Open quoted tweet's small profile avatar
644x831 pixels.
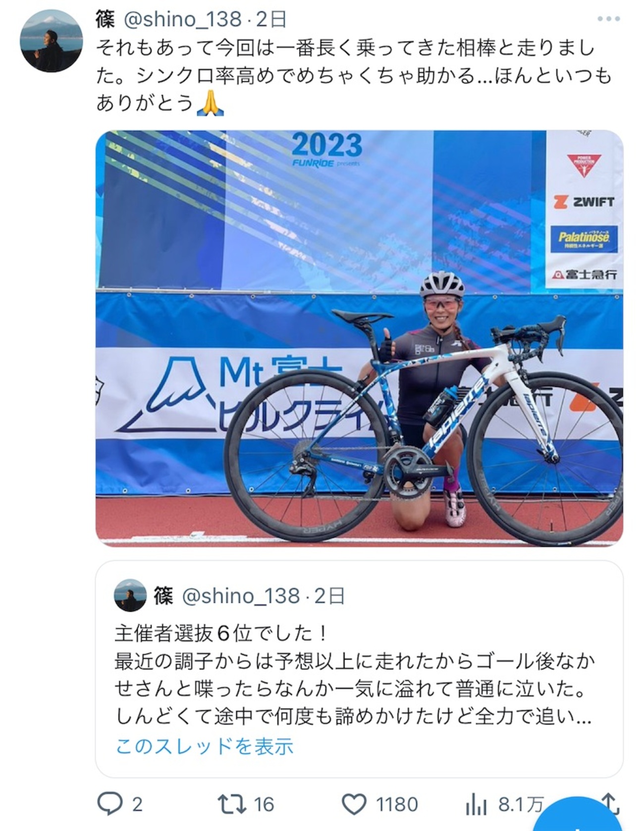click(x=130, y=595)
